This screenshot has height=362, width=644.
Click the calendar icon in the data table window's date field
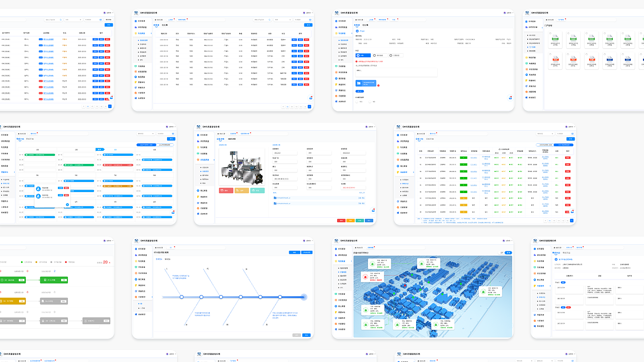[x=310, y=20]
